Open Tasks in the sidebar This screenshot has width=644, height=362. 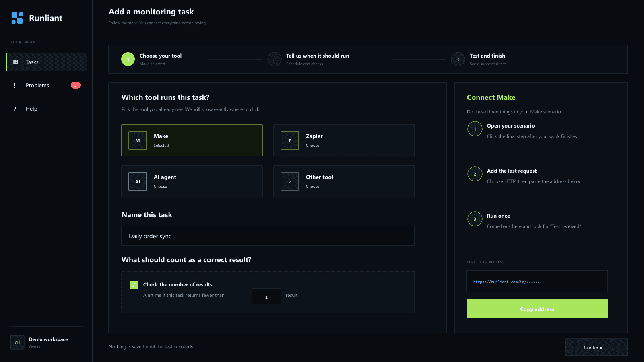[46, 62]
